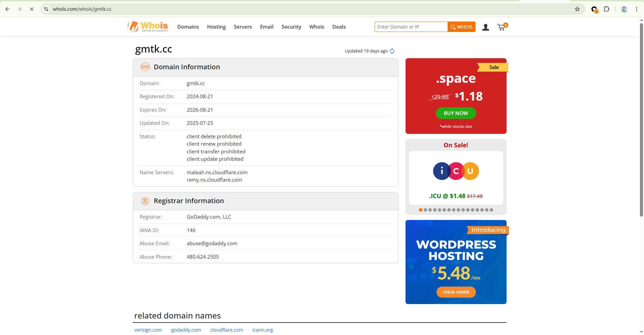Click the Enter Domain or IP field
The height and width of the screenshot is (335, 644).
[x=411, y=27]
